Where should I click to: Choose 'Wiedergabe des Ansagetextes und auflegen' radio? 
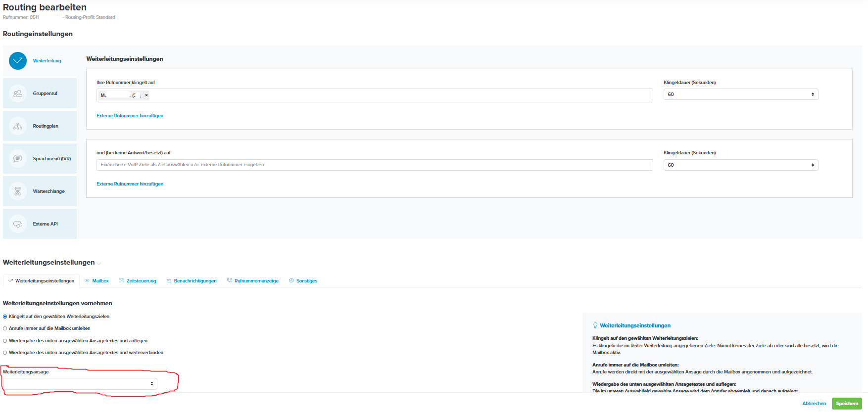(5, 341)
